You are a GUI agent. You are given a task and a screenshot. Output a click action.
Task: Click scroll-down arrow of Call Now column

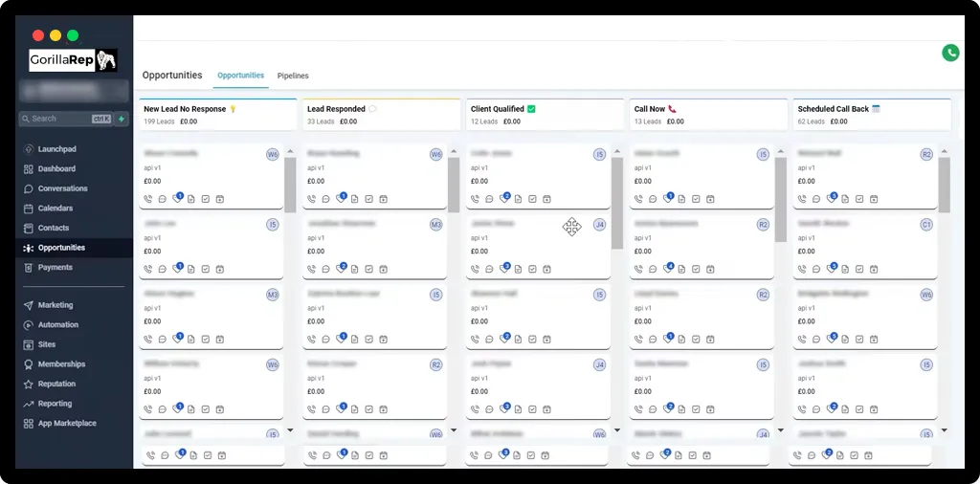(x=781, y=430)
